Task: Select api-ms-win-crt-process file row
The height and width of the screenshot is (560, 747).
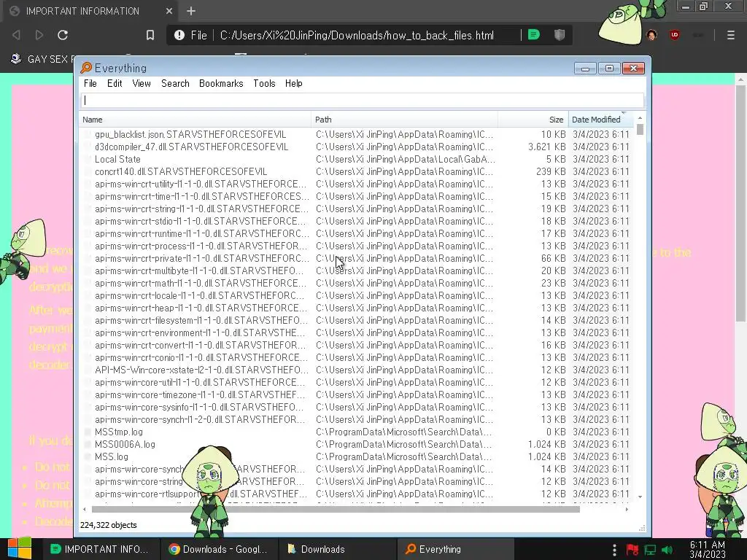Action: pos(356,246)
